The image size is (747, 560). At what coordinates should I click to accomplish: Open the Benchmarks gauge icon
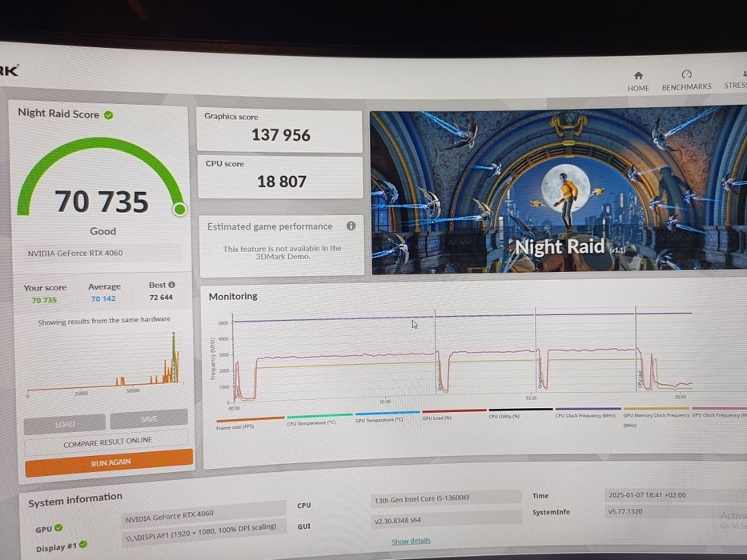686,74
